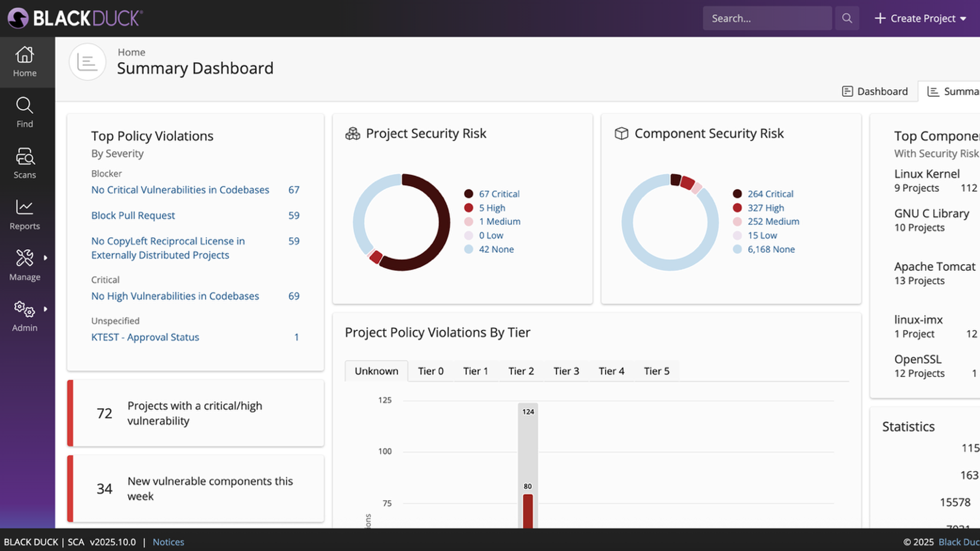Viewport: 980px width, 551px height.
Task: Select the Tier 5 tab
Action: tap(656, 371)
